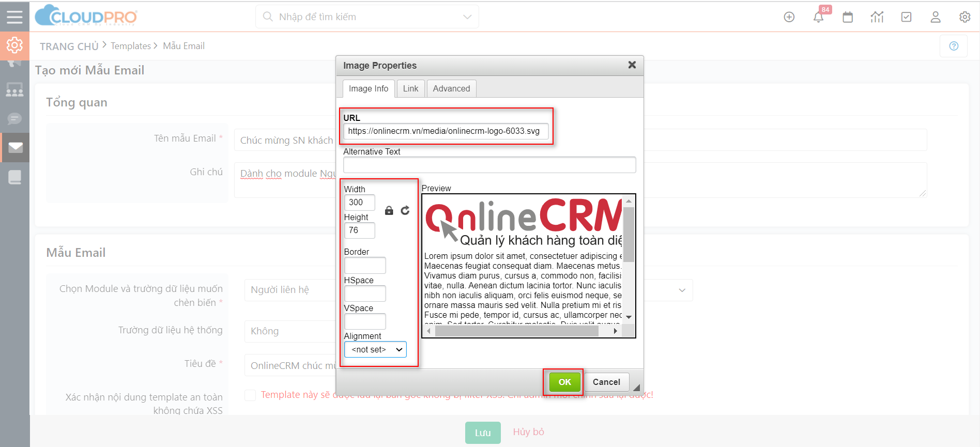Click the reset size icon
This screenshot has height=447, width=980.
[405, 210]
